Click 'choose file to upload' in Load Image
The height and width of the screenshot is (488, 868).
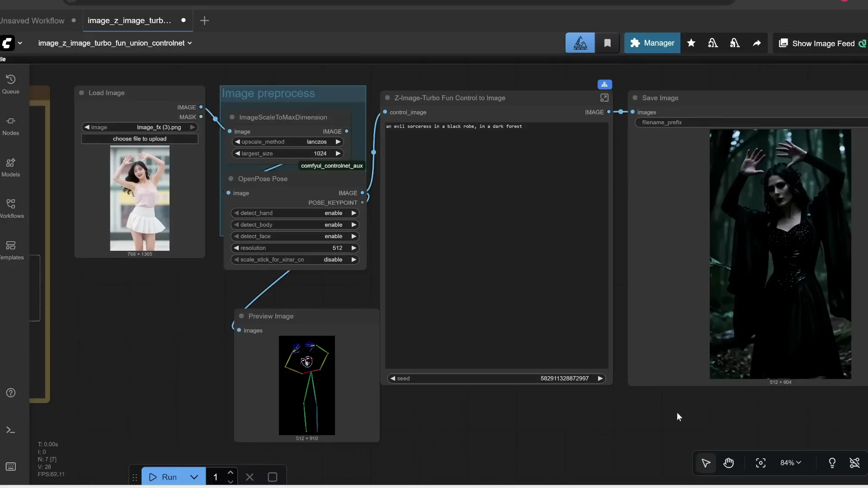point(140,139)
